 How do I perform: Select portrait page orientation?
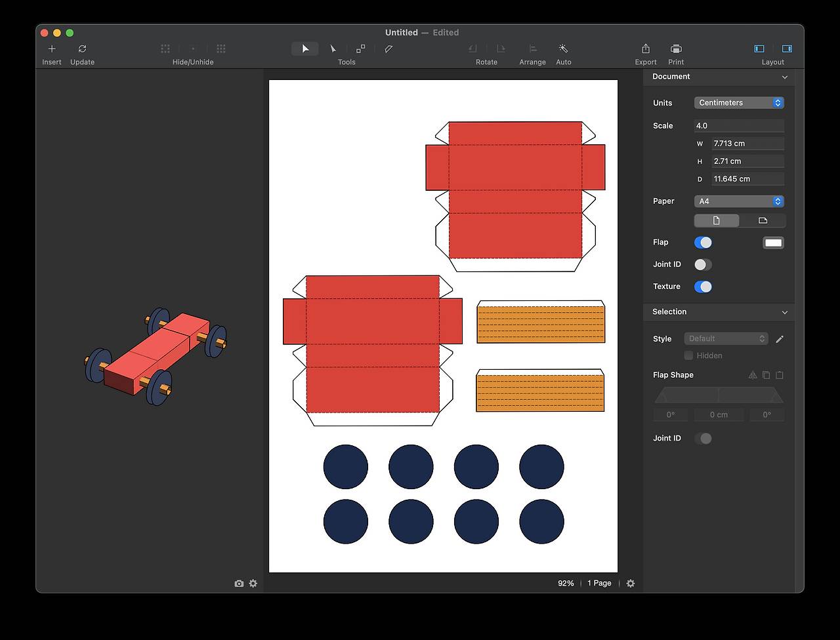point(717,221)
